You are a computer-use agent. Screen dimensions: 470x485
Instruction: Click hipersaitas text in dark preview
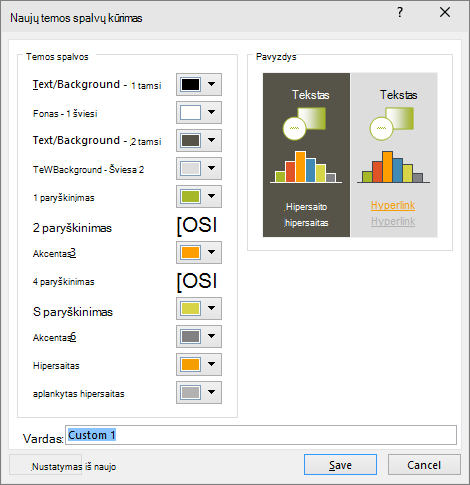click(x=306, y=223)
